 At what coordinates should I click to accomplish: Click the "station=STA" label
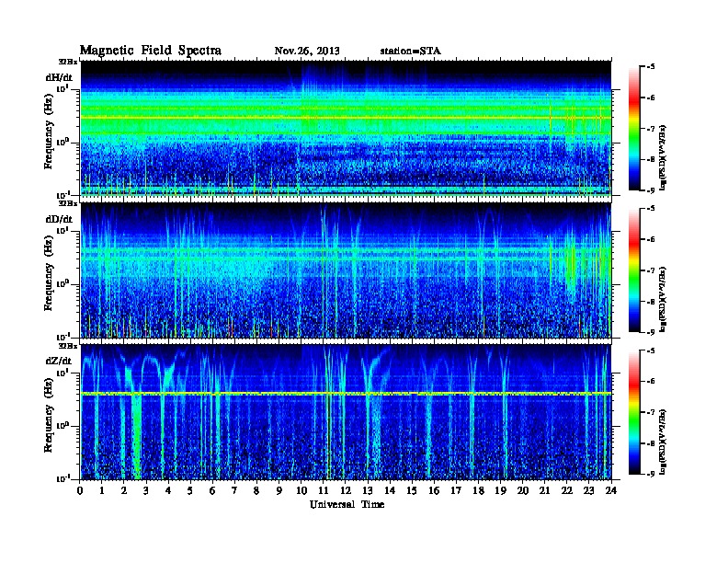pos(411,51)
